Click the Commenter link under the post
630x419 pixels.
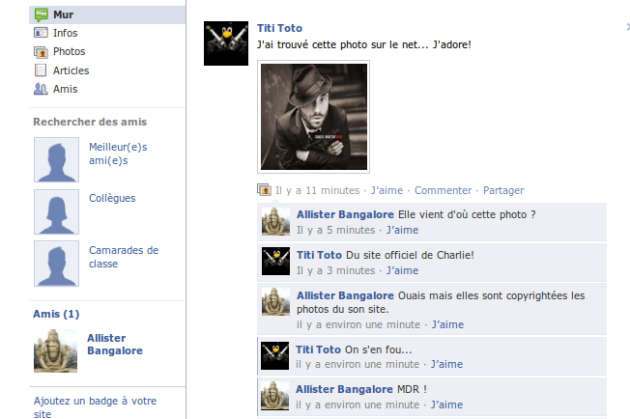tap(443, 190)
